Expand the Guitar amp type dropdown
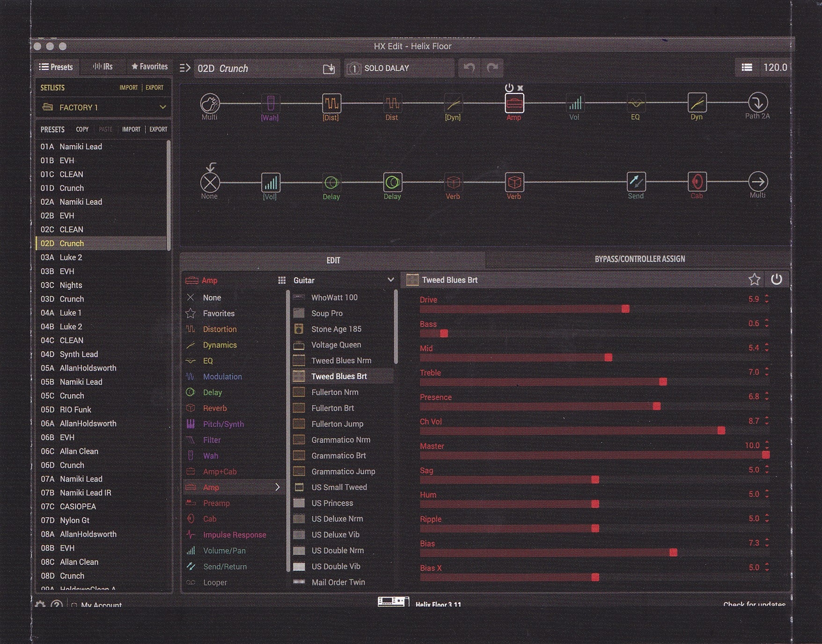Screen dimensions: 822x644 pyautogui.click(x=390, y=280)
